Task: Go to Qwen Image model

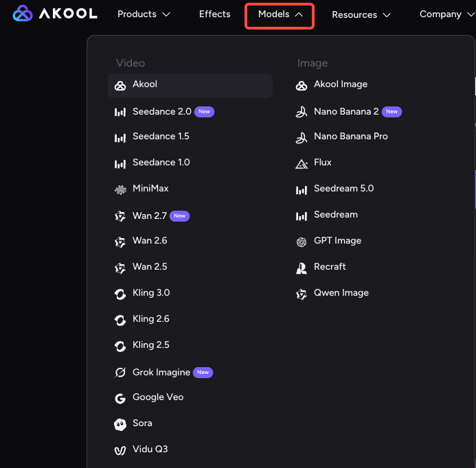Action: (x=341, y=293)
